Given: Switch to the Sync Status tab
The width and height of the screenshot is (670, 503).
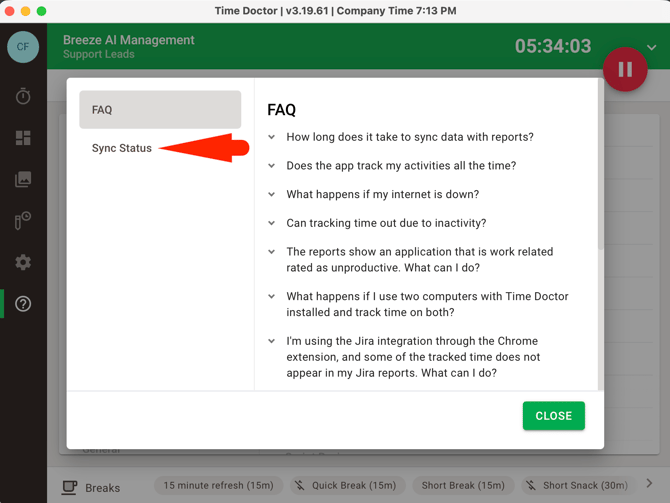Looking at the screenshot, I should pyautogui.click(x=122, y=148).
